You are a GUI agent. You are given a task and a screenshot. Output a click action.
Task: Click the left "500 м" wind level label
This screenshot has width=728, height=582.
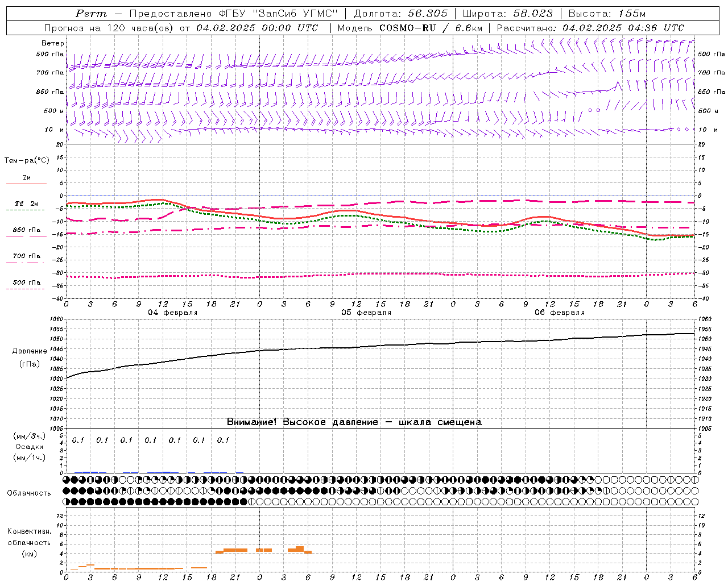tap(54, 111)
